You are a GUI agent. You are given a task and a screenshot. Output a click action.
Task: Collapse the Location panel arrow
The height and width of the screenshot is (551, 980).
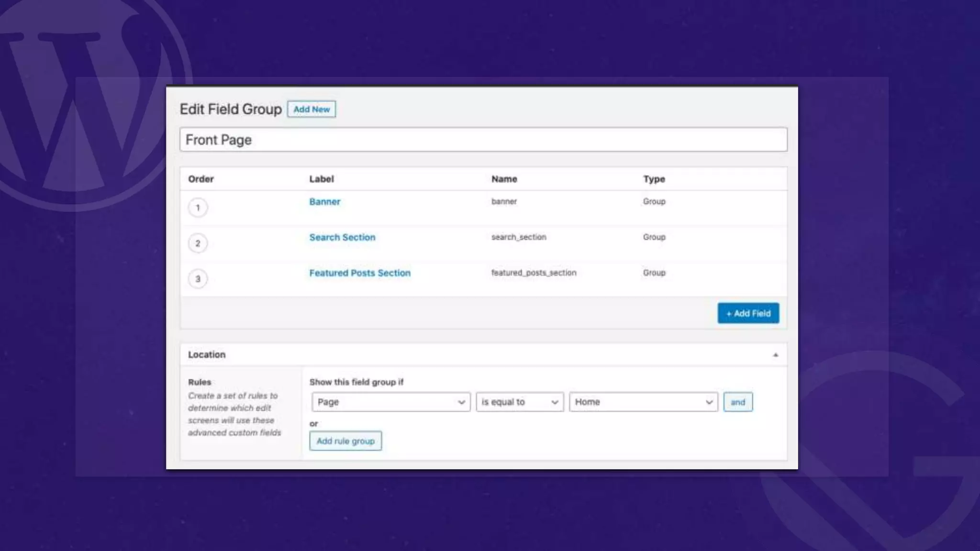[x=775, y=355]
